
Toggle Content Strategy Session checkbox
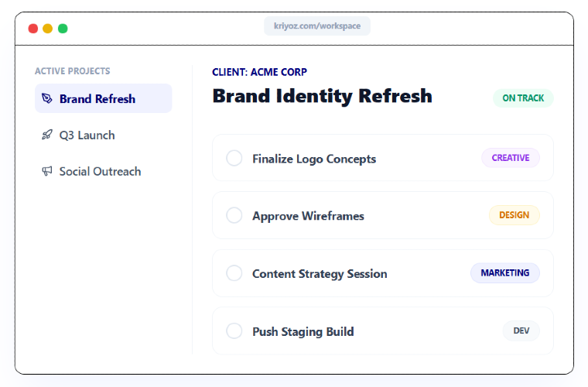(234, 273)
